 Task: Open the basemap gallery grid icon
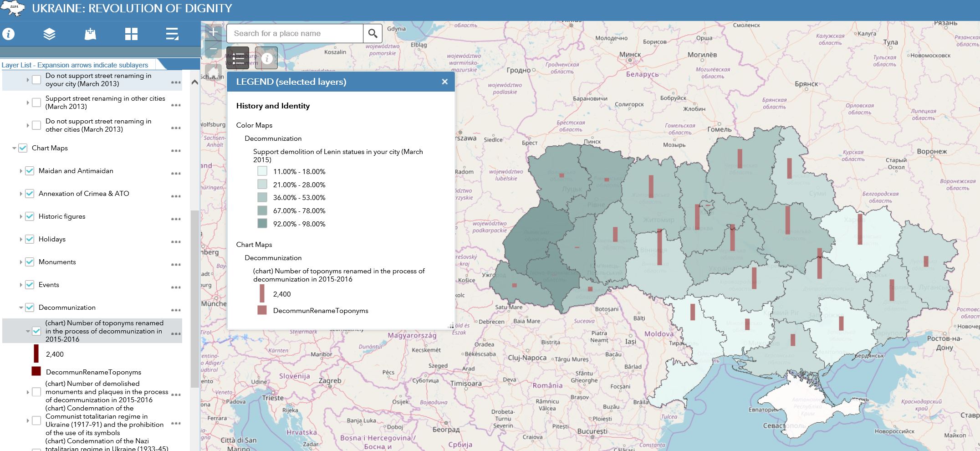[131, 34]
